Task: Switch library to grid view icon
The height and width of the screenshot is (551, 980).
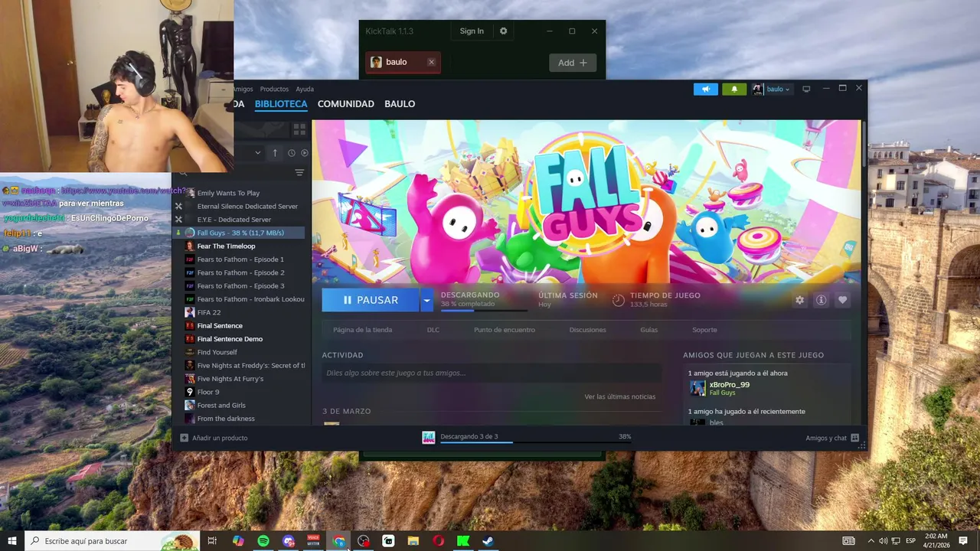Action: 299,129
